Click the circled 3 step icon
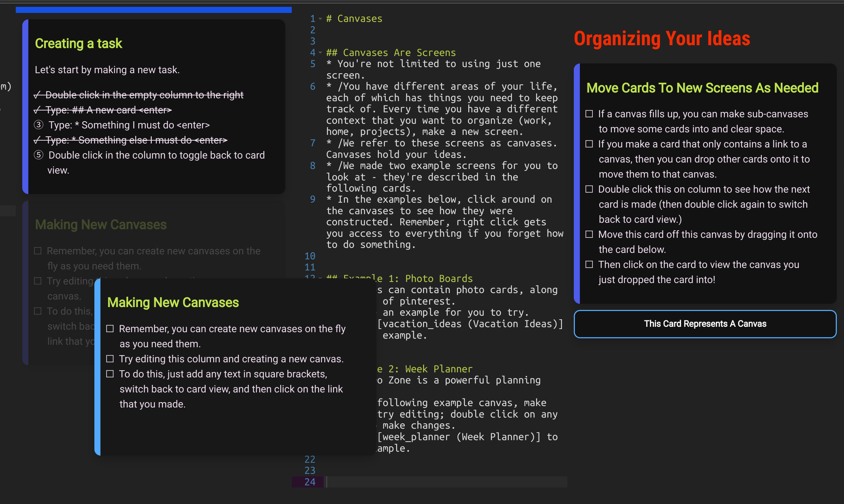Viewport: 844px width, 504px height. [x=38, y=125]
